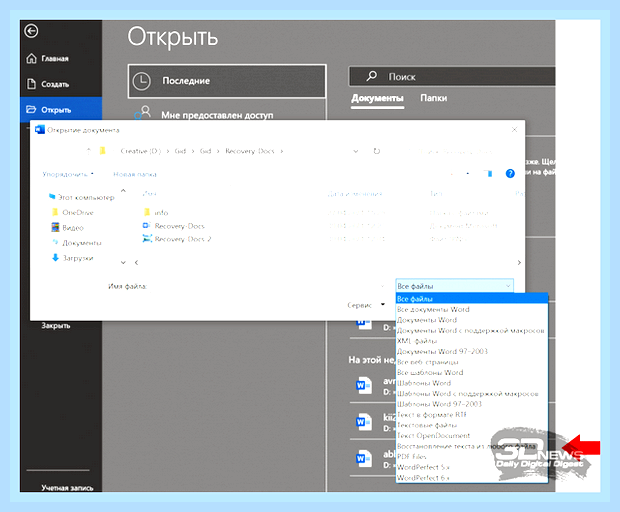Toggle the preview pane icon
This screenshot has width=620, height=512.
[x=488, y=174]
